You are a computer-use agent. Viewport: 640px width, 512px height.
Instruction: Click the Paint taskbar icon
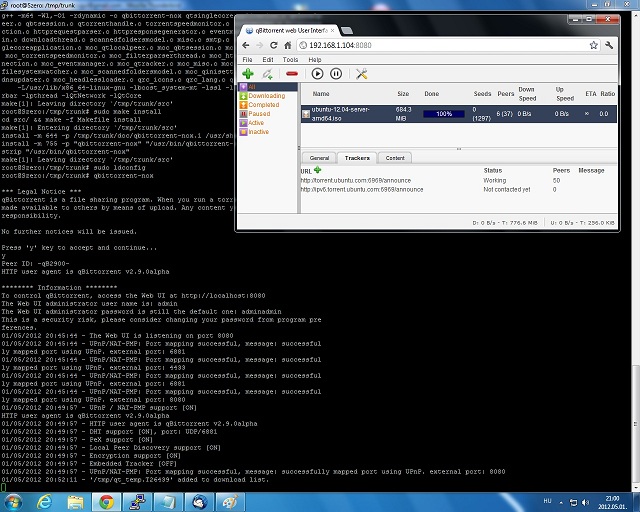click(230, 502)
